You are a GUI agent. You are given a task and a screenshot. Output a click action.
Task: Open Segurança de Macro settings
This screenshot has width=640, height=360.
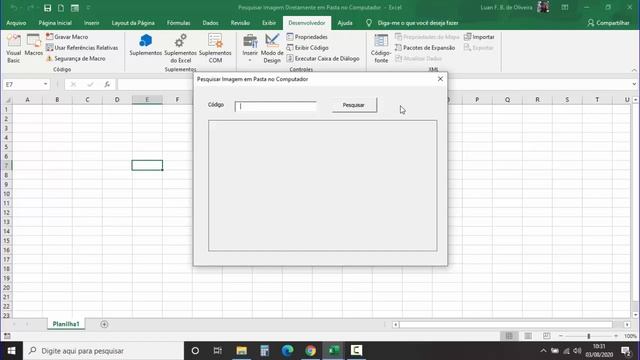76,59
